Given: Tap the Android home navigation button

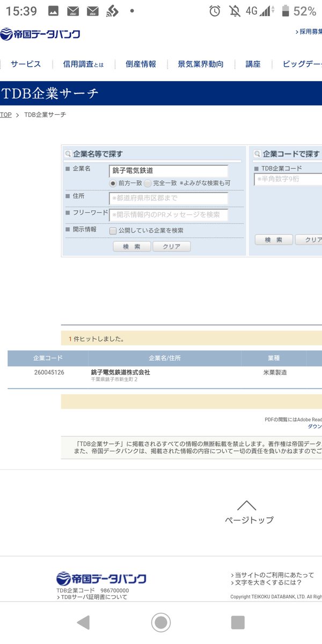Looking at the screenshot, I should click(161, 623).
